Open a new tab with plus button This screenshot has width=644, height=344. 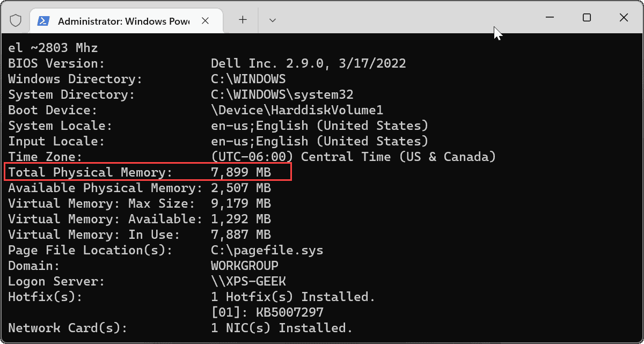click(x=243, y=20)
